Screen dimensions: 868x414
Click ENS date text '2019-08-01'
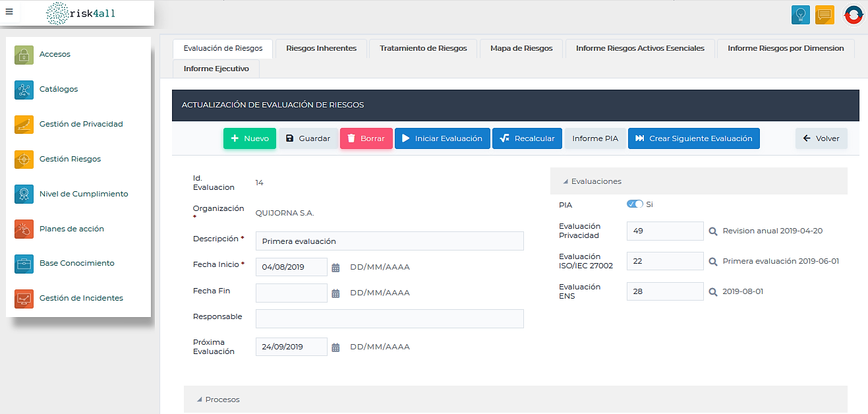pyautogui.click(x=743, y=291)
